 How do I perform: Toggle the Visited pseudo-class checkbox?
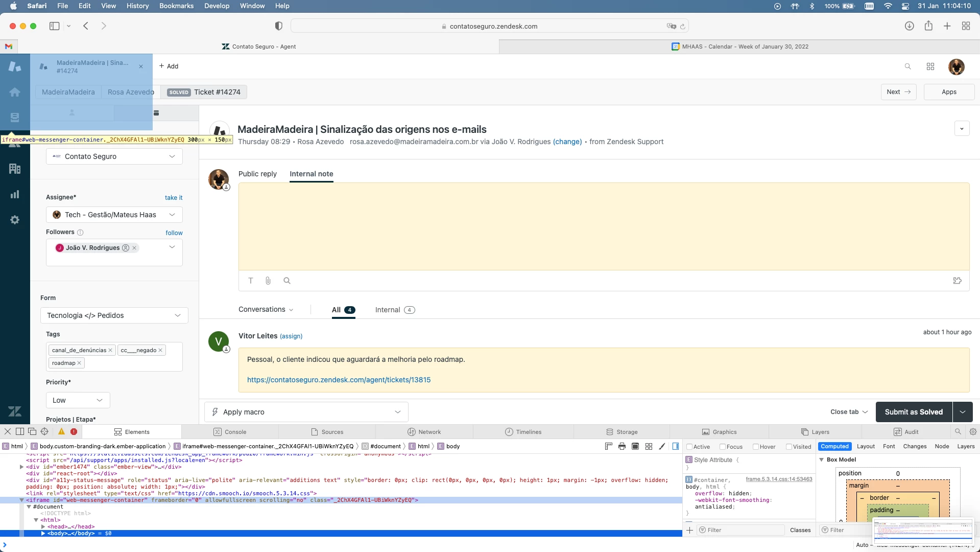click(789, 447)
